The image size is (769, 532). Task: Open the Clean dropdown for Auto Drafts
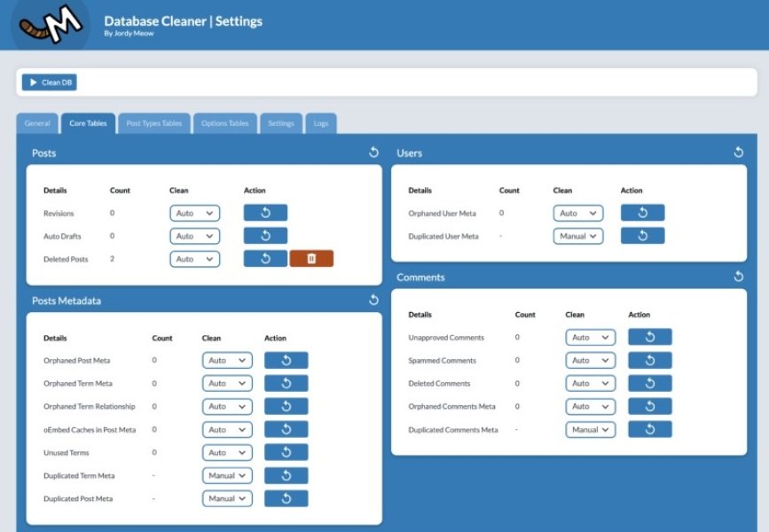click(194, 236)
